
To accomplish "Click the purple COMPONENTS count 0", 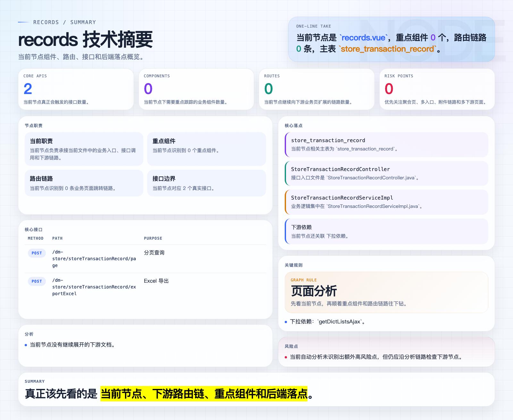I will [x=148, y=89].
